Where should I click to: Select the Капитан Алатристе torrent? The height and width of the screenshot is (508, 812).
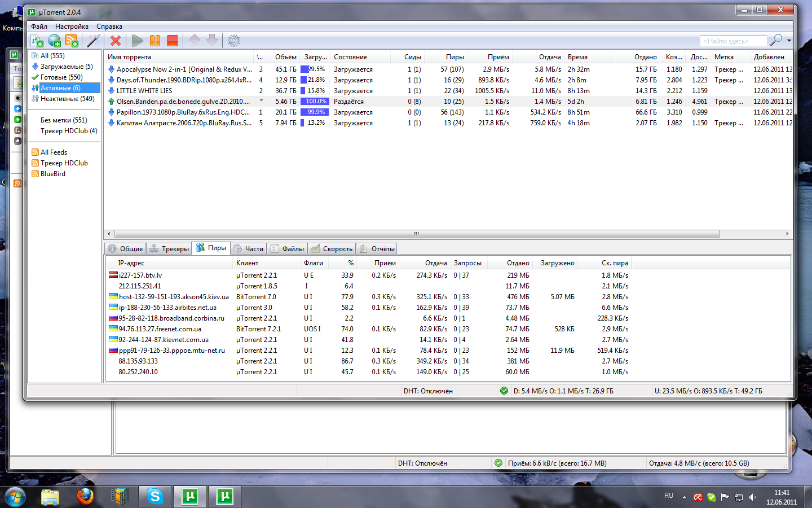pos(448,123)
